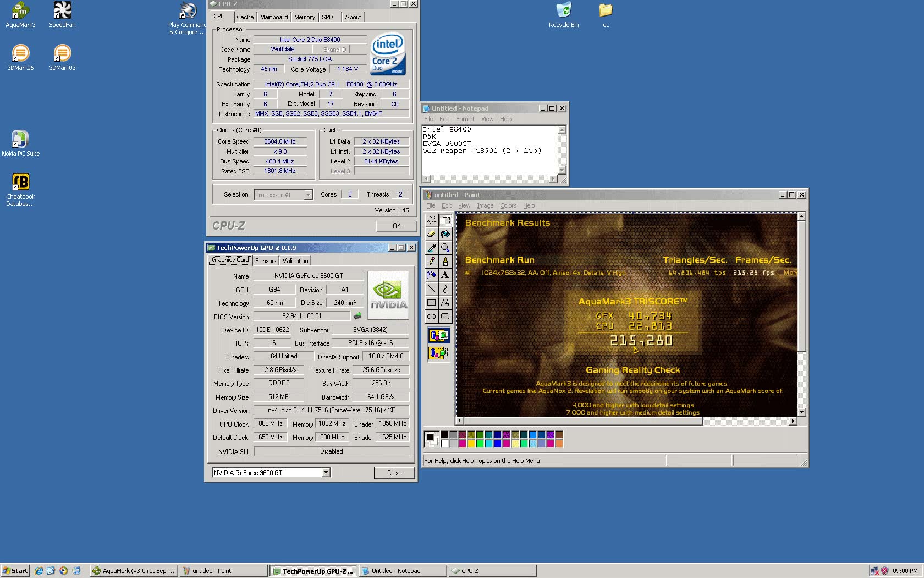The image size is (924, 578).
Task: Select the Rounded Rectangle shape tool
Action: (x=446, y=317)
